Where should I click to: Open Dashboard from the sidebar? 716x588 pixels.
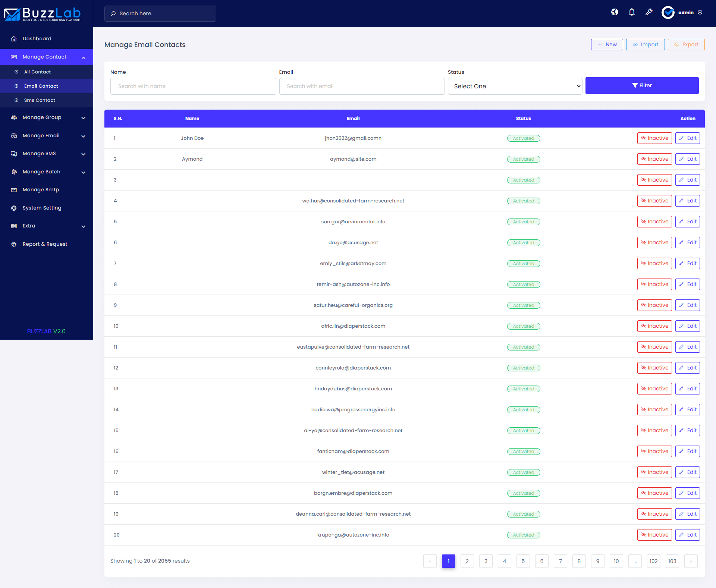click(37, 39)
